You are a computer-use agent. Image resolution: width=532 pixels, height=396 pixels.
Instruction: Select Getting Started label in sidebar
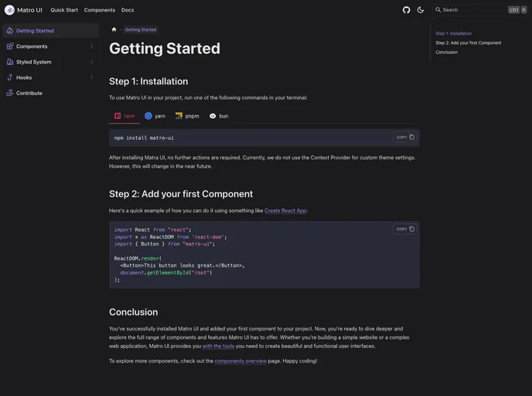(35, 30)
